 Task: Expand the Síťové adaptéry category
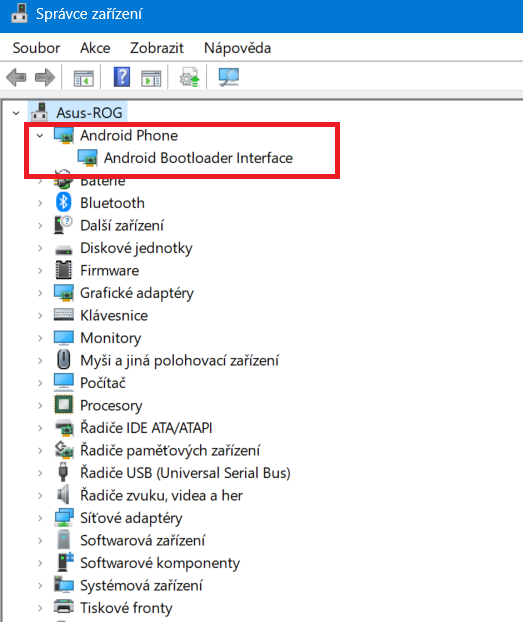[40, 518]
